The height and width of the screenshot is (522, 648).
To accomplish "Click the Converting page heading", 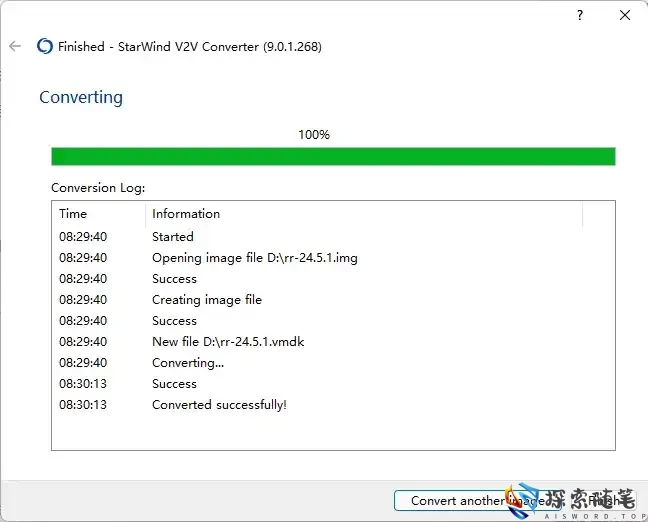I will (x=81, y=98).
